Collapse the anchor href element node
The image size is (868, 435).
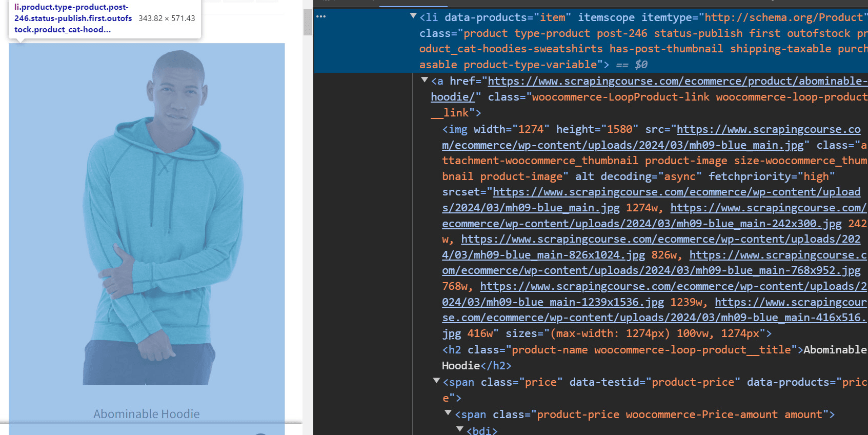click(x=425, y=80)
